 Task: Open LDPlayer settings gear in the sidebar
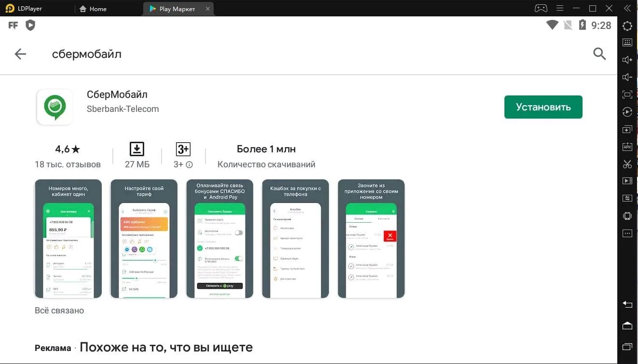click(627, 26)
